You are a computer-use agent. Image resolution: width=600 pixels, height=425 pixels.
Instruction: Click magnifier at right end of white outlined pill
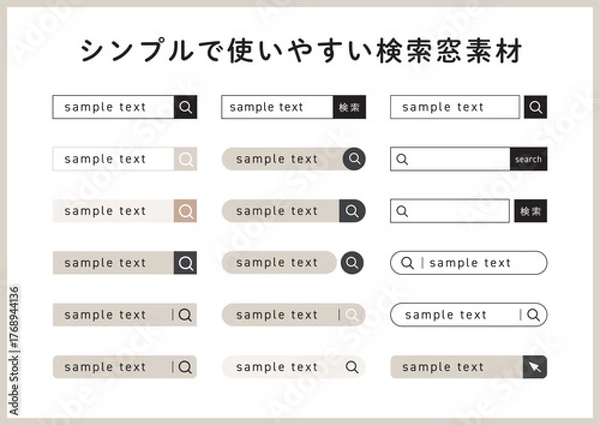(534, 315)
